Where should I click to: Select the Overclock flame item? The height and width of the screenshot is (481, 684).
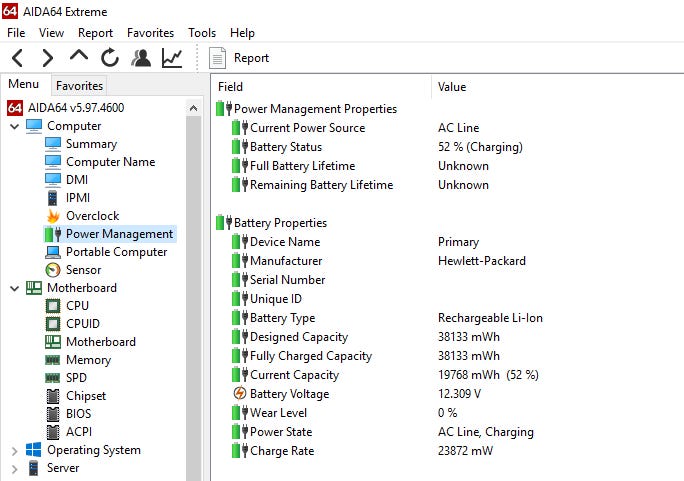pos(91,216)
